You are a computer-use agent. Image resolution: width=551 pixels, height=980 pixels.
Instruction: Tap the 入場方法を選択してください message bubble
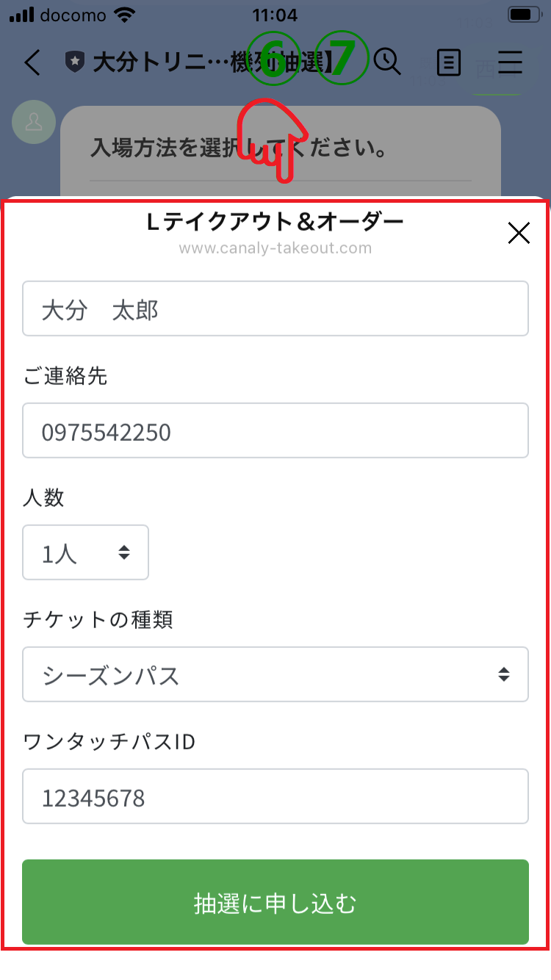pyautogui.click(x=281, y=151)
